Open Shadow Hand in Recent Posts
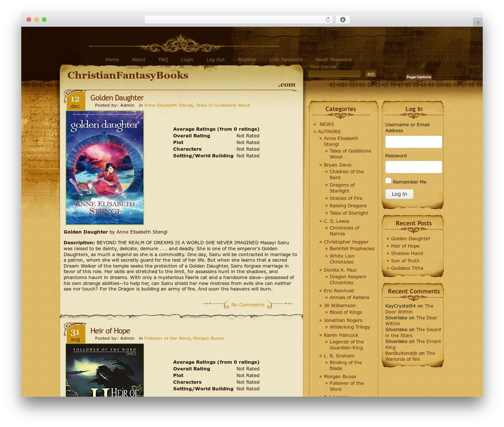 click(407, 253)
